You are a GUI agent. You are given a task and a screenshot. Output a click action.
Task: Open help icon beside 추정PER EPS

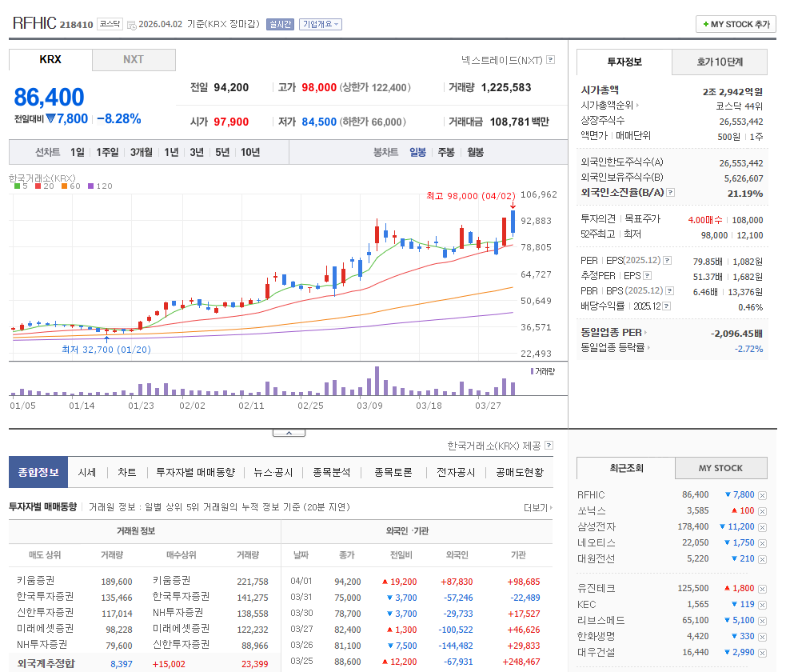(x=647, y=275)
